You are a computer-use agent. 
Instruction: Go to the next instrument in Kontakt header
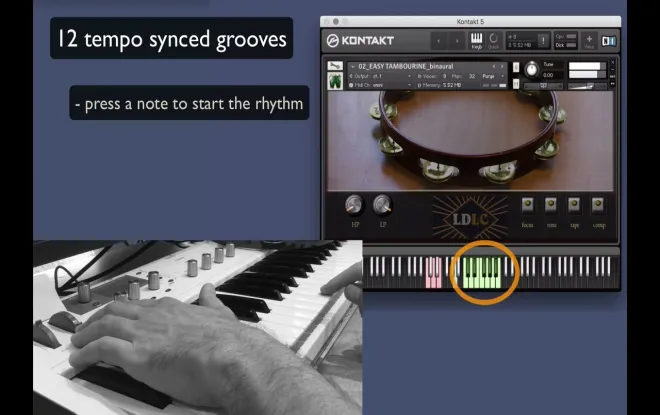point(457,41)
